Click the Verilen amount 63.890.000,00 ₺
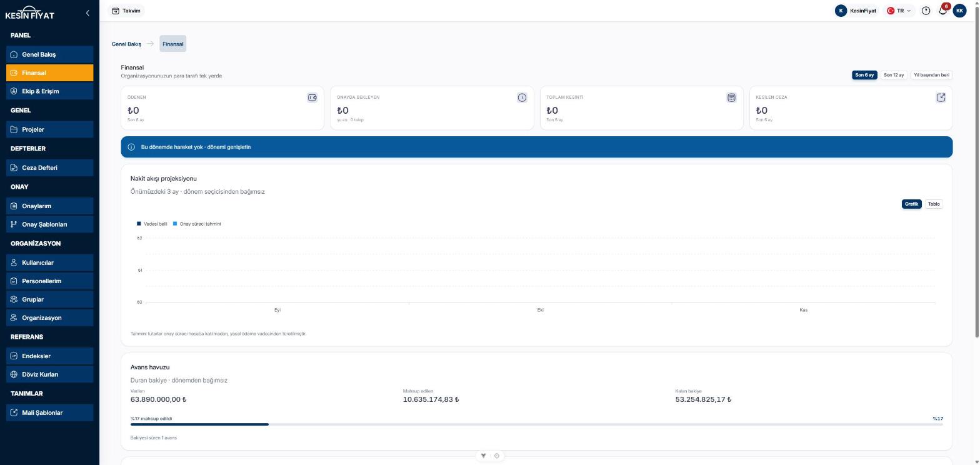980x465 pixels. [159, 399]
